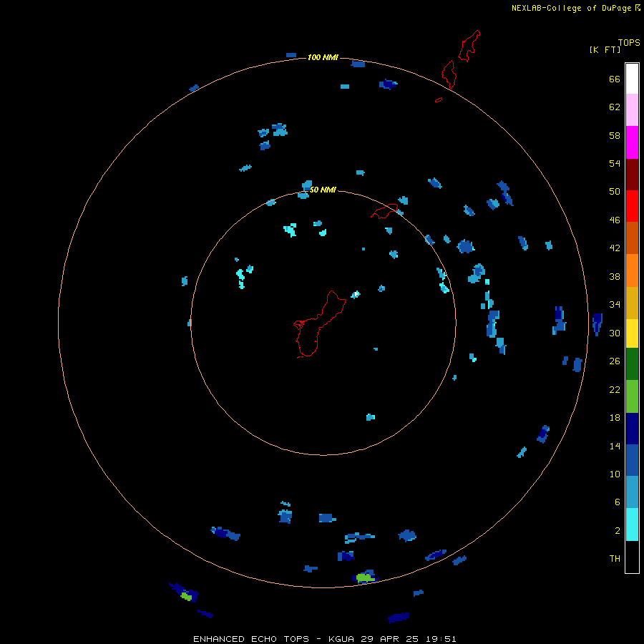
Task: Click the [K FT] units label
Action: (x=605, y=49)
